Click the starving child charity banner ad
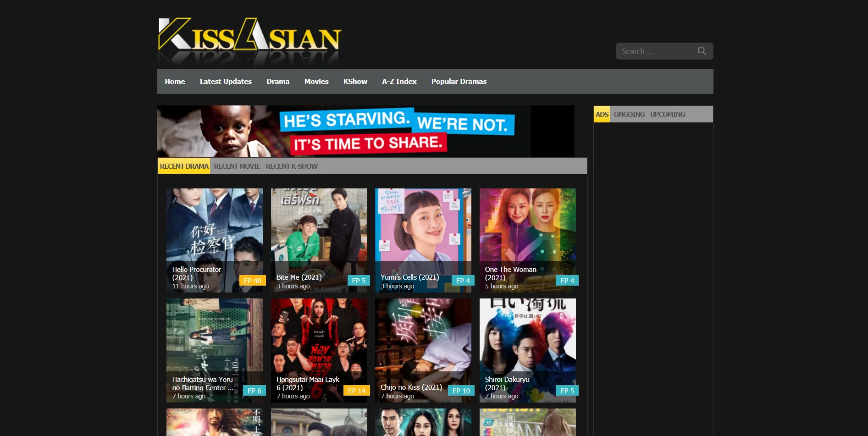 365,132
